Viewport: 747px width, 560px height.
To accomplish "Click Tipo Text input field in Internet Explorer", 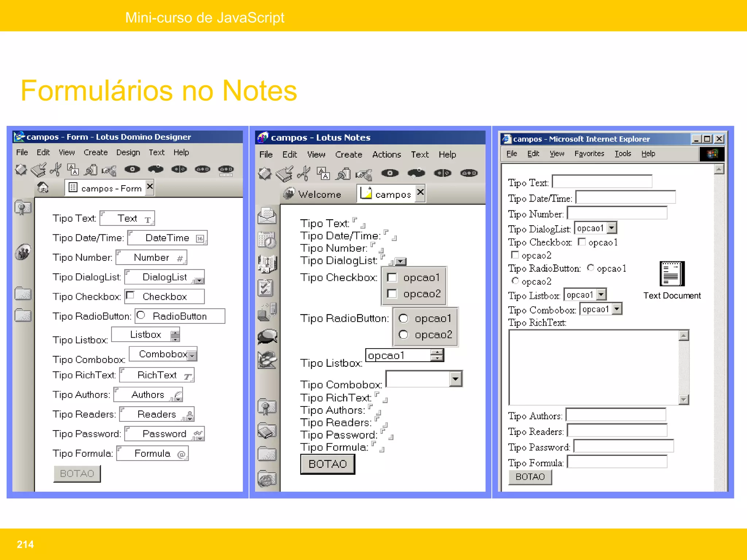I will (x=602, y=181).
